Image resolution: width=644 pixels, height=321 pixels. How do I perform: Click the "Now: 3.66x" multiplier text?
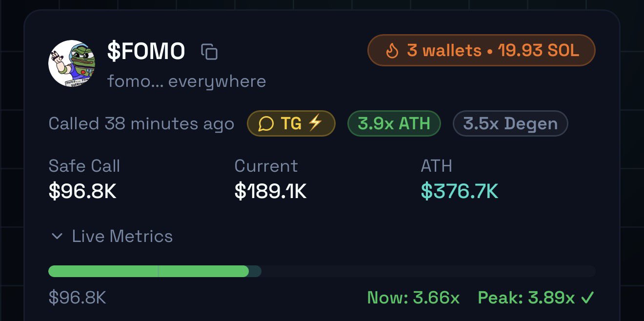pos(413,297)
